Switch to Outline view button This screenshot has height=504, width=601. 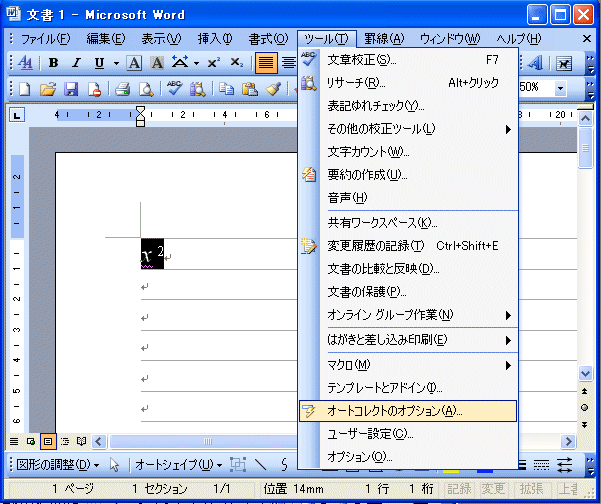tap(65, 442)
